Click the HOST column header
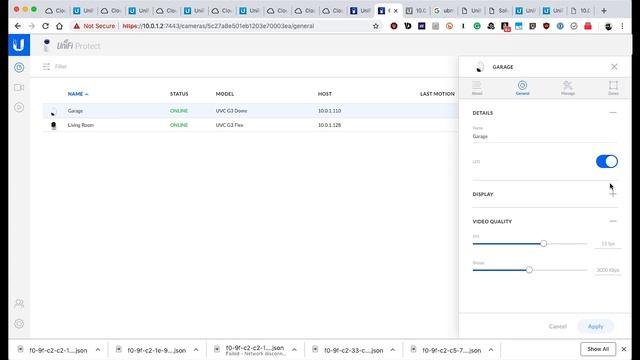This screenshot has width=640, height=360. (x=324, y=94)
